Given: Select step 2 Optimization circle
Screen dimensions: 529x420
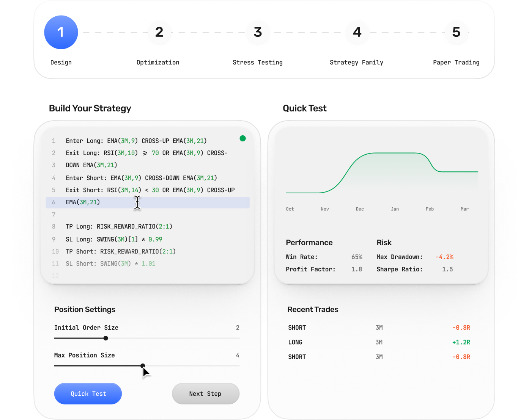Looking at the screenshot, I should tap(159, 32).
